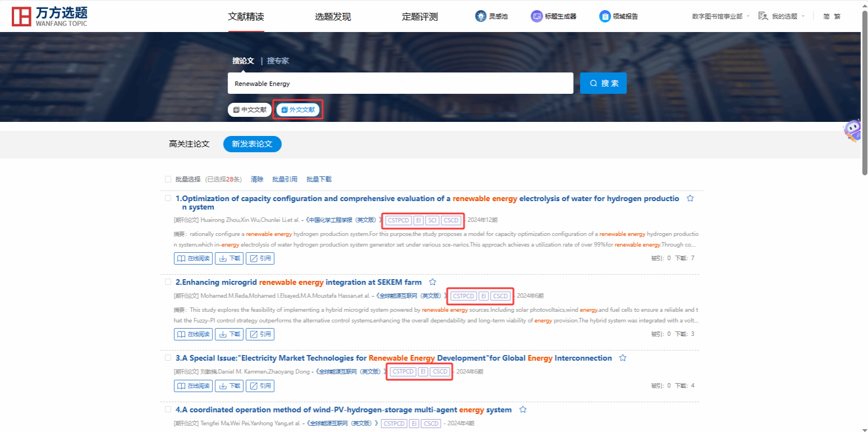
Task: Switch to the 选题发现 tab
Action: point(332,17)
